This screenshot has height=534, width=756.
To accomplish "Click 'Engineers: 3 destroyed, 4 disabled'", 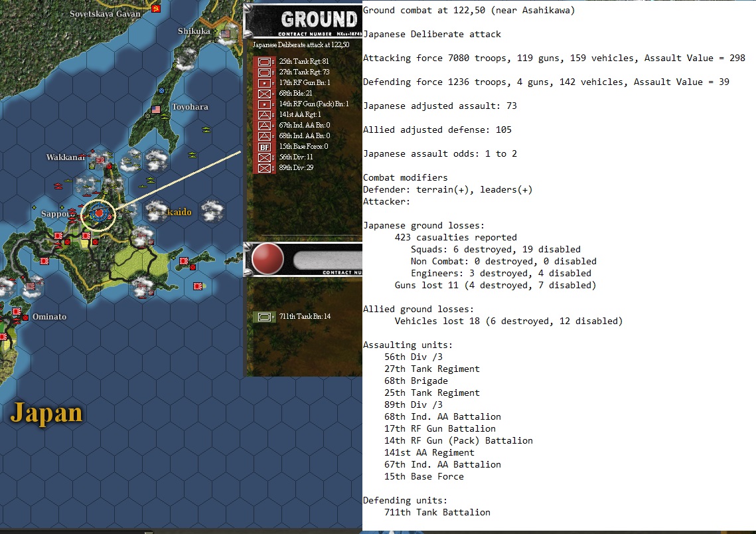I will click(x=501, y=273).
